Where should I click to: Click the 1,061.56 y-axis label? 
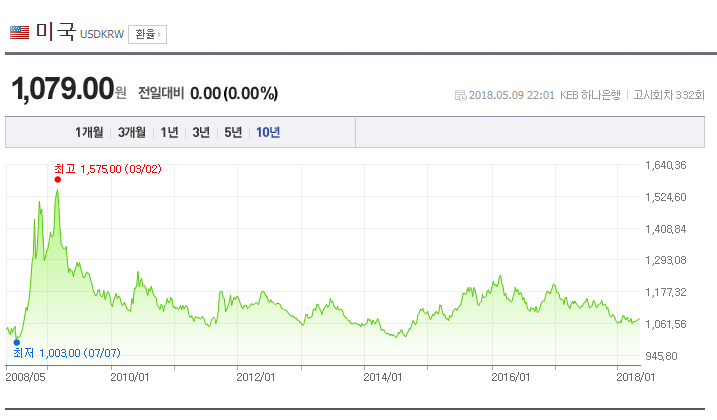click(666, 324)
